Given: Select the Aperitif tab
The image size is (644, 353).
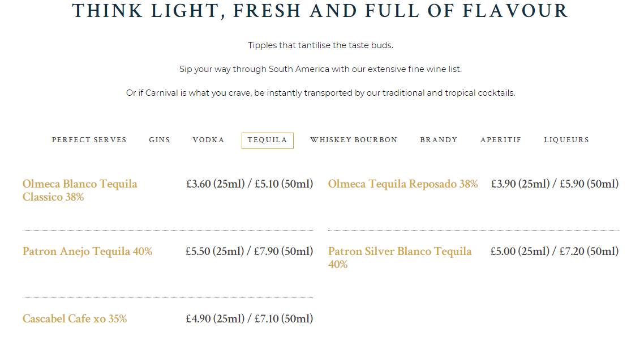Looking at the screenshot, I should tap(501, 140).
